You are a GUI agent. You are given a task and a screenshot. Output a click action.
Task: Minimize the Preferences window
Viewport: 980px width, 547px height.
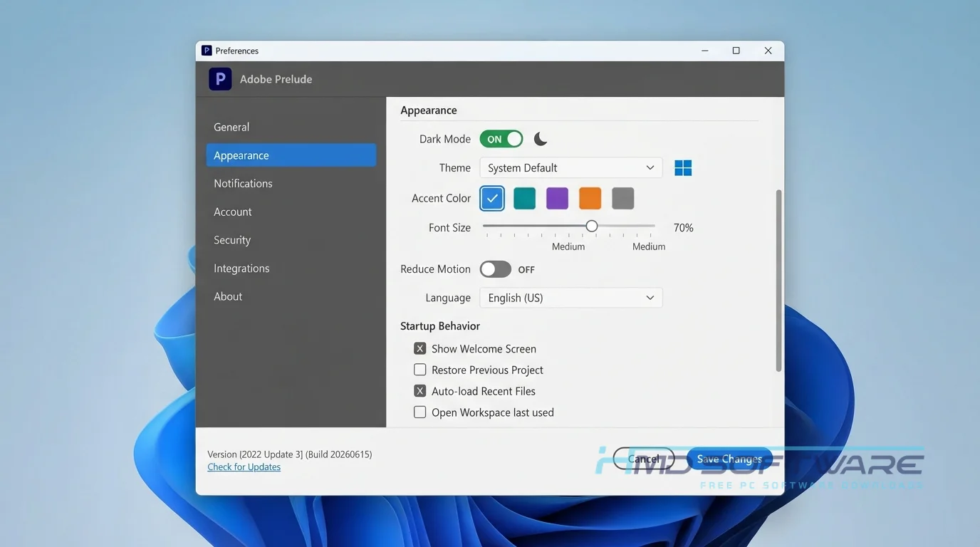[705, 51]
